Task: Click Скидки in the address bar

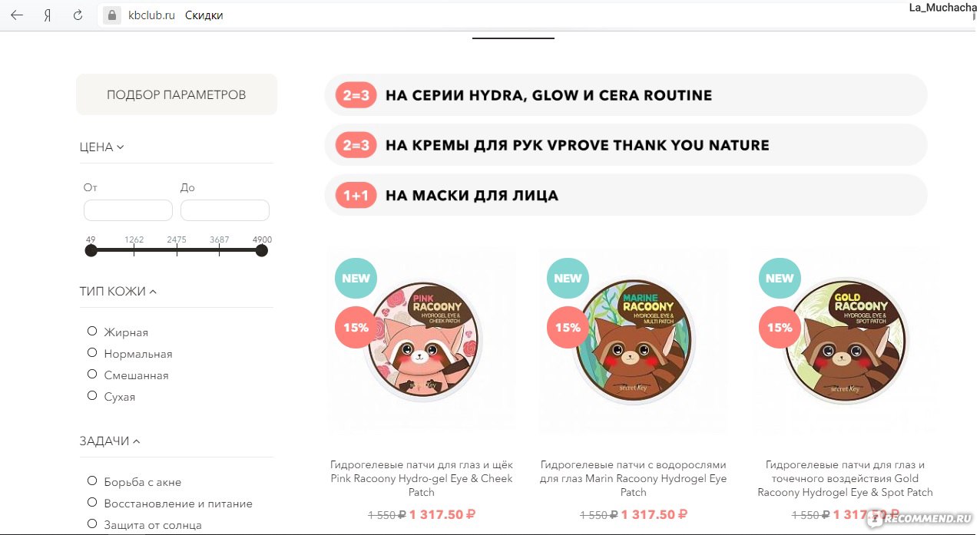Action: [x=204, y=15]
